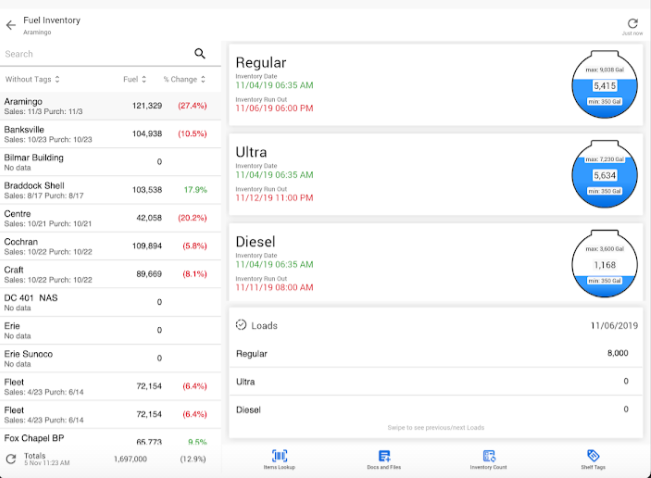Click the refresh icon at top right
The height and width of the screenshot is (478, 651).
[632, 23]
